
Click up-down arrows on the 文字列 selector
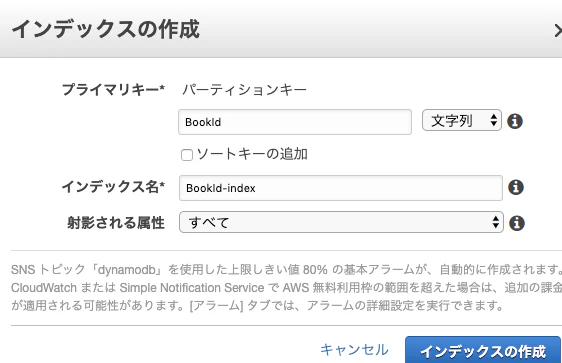pyautogui.click(x=494, y=120)
